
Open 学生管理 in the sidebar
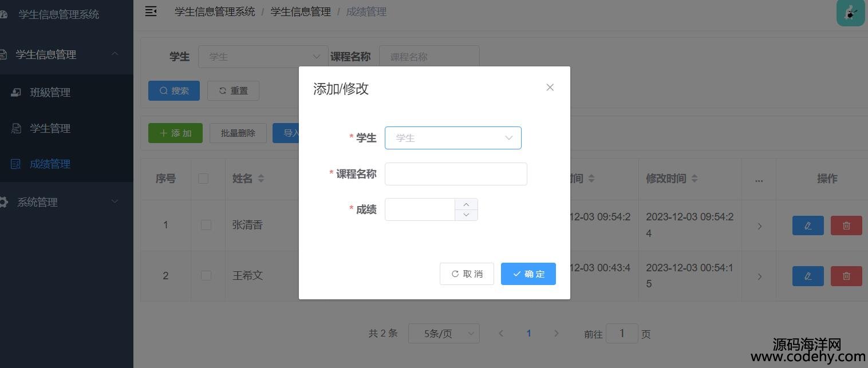coord(50,128)
